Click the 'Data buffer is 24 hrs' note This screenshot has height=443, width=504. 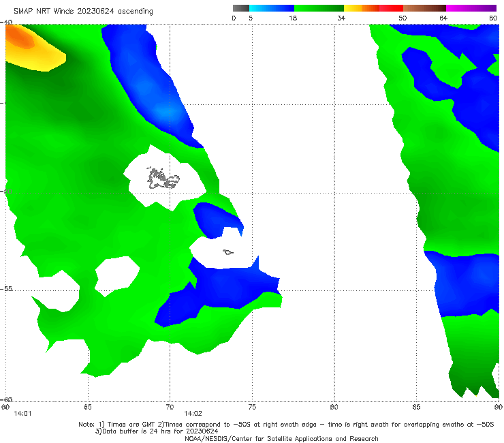pyautogui.click(x=157, y=431)
